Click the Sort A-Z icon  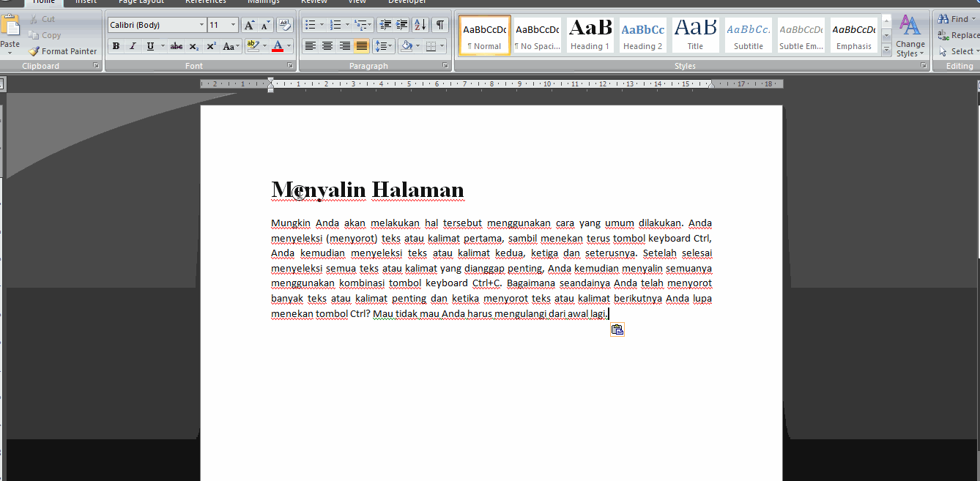click(x=420, y=26)
